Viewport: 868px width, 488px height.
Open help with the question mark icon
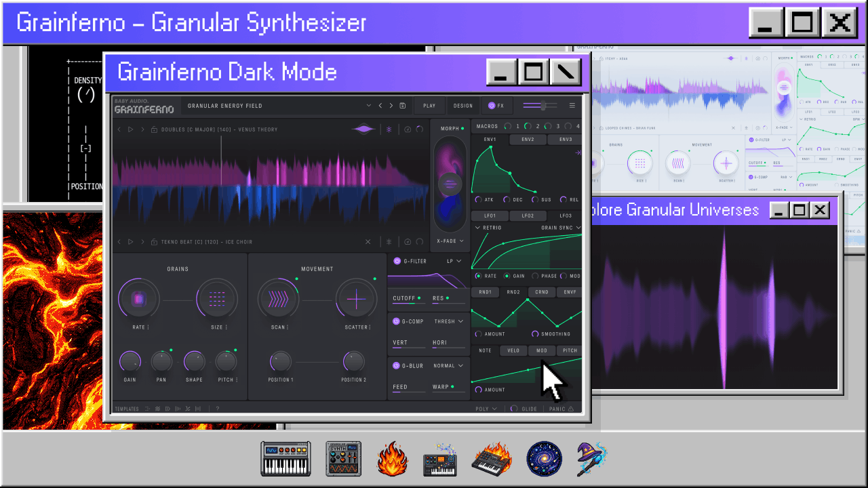pyautogui.click(x=218, y=409)
